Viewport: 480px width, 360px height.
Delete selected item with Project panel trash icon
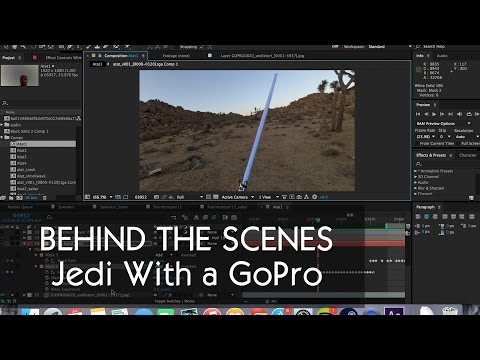click(x=45, y=198)
